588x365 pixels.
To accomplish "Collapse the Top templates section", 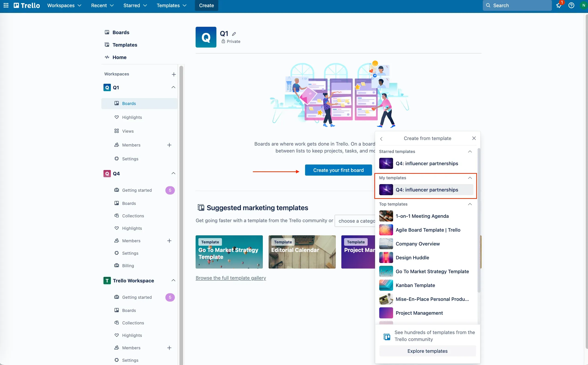I will [470, 204].
